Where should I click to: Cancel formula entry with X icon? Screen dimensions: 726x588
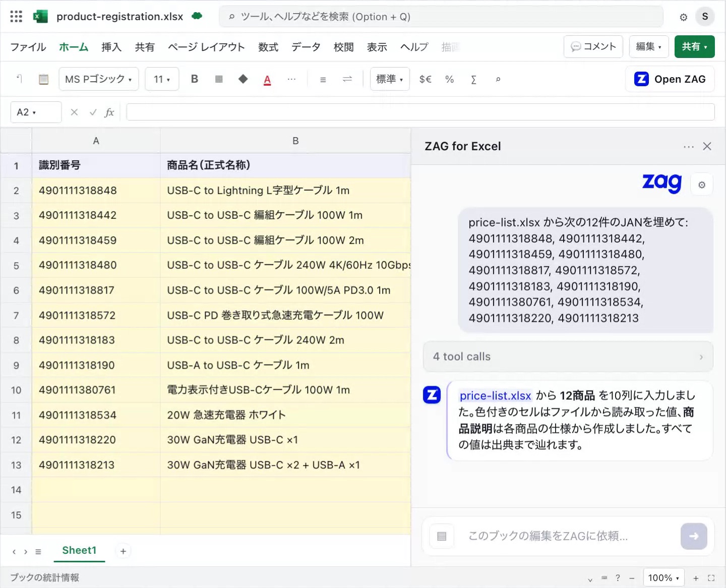coord(74,112)
